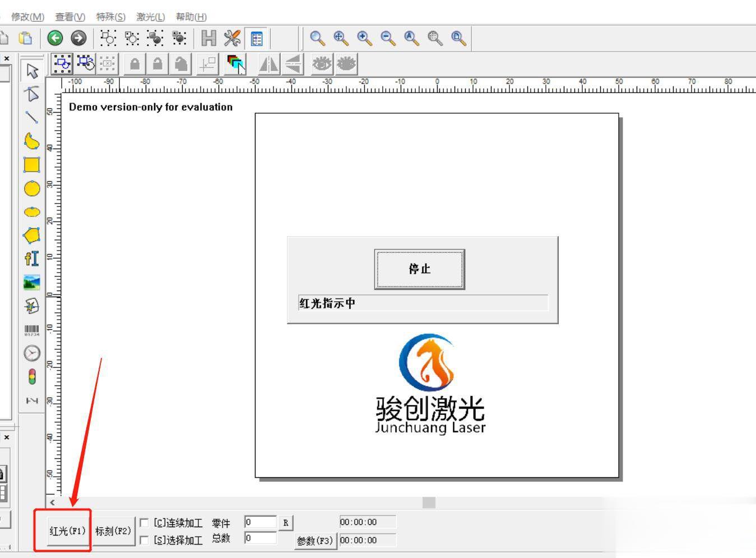Open the 修改(M) menu
This screenshot has width=756, height=558.
pos(28,17)
